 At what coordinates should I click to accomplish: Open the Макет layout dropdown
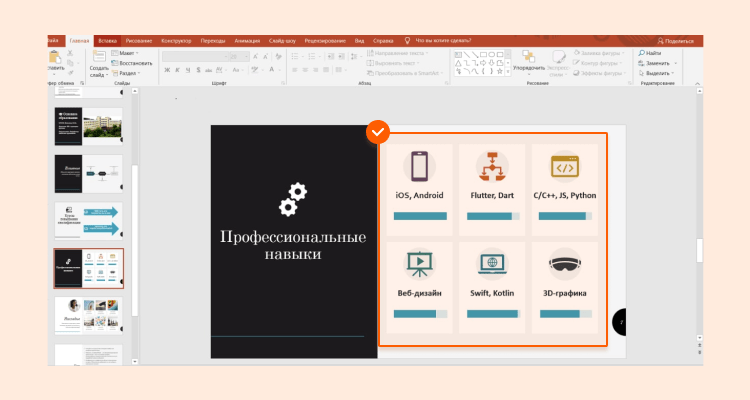[x=129, y=53]
